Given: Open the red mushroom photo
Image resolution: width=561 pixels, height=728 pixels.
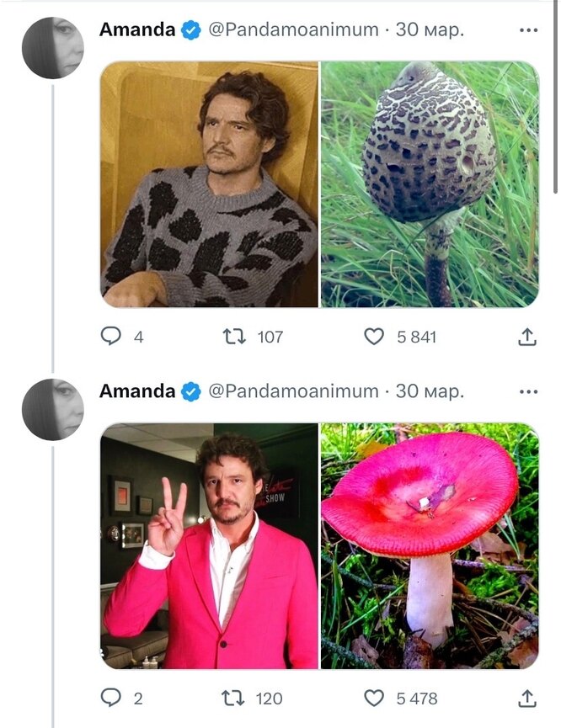Looking at the screenshot, I should pyautogui.click(x=430, y=545).
